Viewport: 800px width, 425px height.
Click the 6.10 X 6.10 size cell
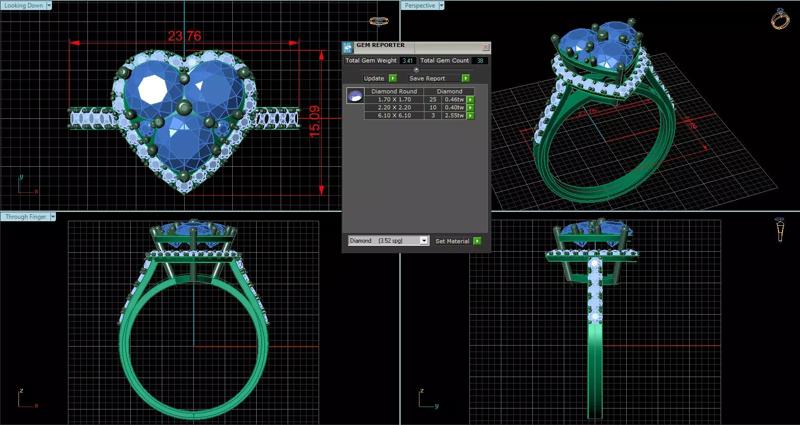(396, 116)
